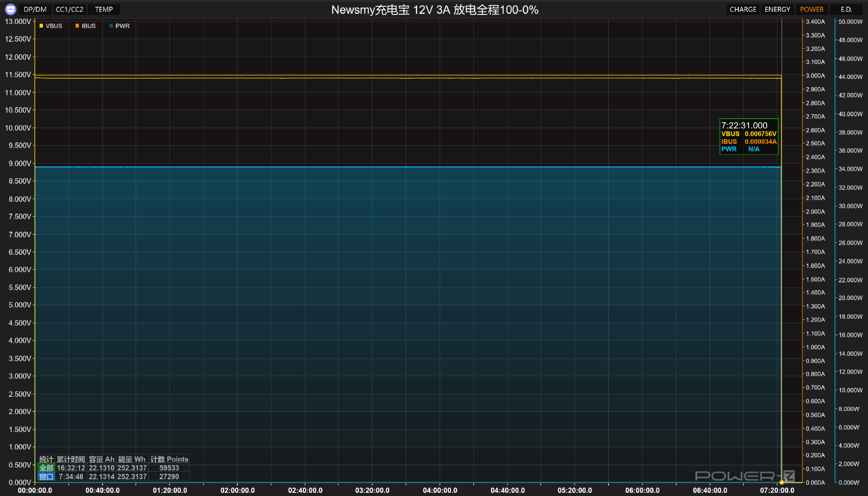Image resolution: width=868 pixels, height=496 pixels.
Task: Click points count 59533
Action: pos(169,468)
